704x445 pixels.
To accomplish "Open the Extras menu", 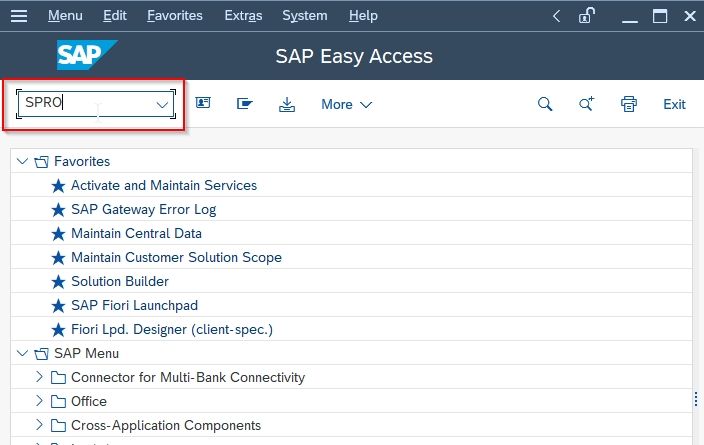I will (x=243, y=16).
